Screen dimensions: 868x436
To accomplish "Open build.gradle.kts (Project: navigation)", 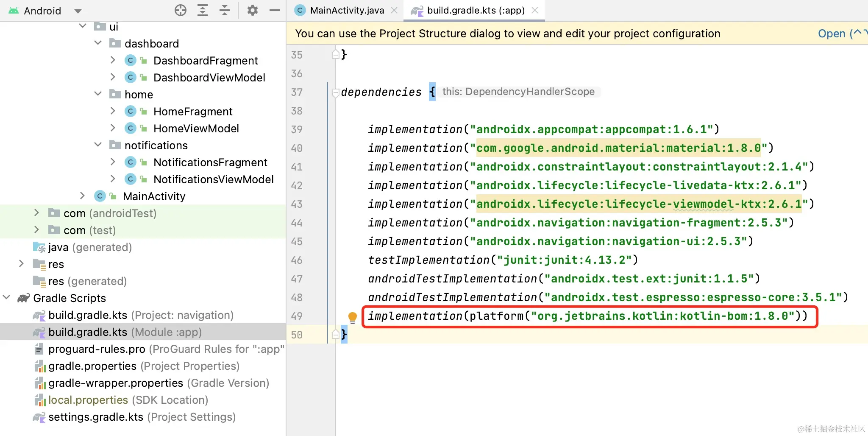I will 141,315.
